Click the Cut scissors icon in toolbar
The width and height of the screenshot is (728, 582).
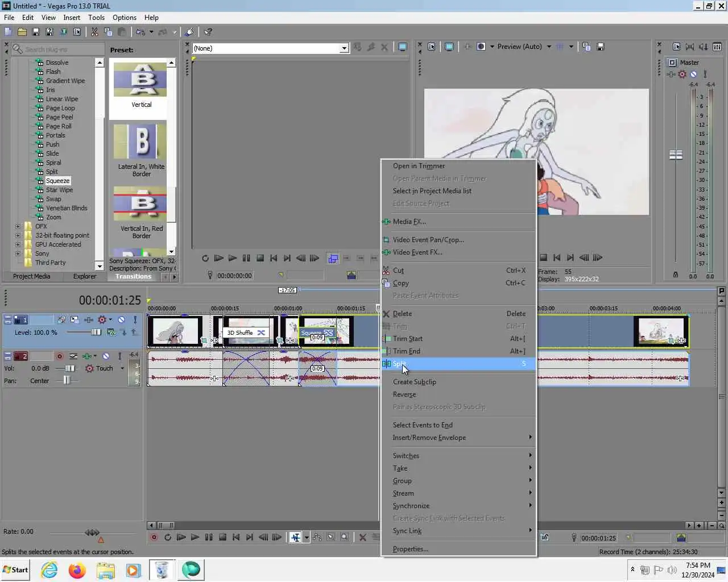pos(94,32)
